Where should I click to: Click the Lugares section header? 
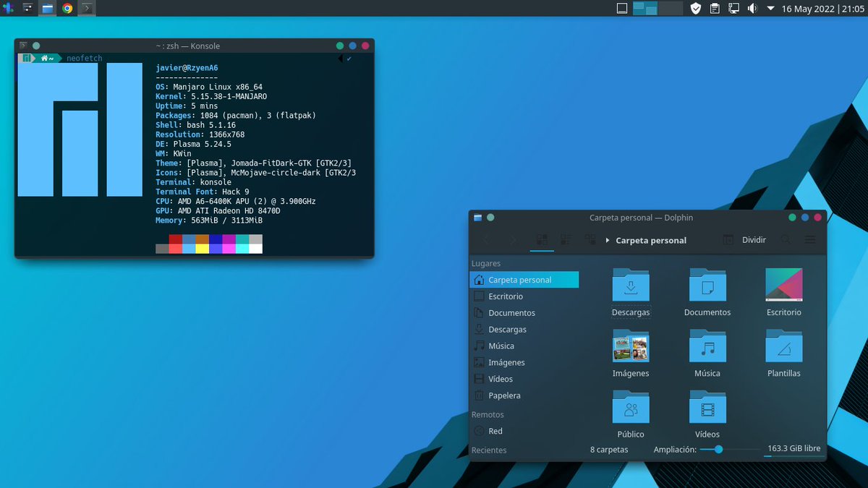pyautogui.click(x=486, y=264)
